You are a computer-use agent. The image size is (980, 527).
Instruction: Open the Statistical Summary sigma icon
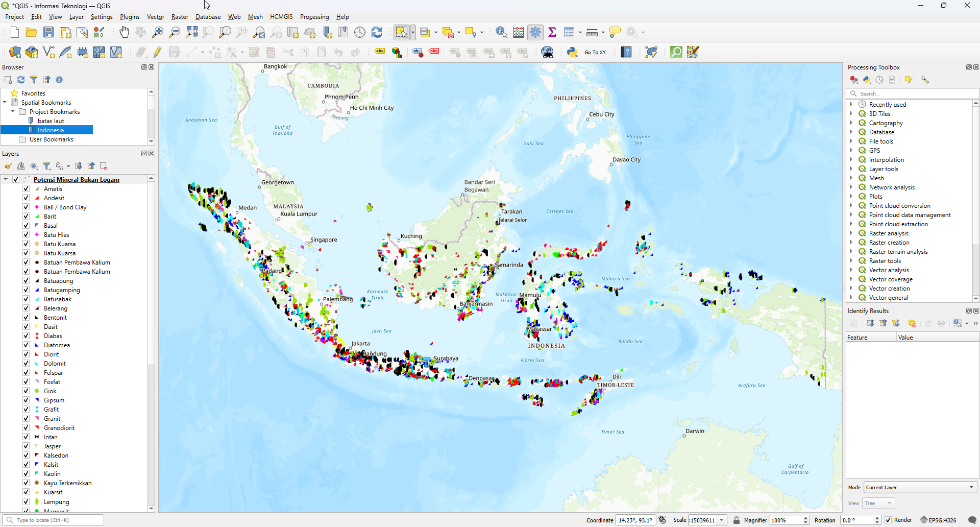(x=552, y=33)
